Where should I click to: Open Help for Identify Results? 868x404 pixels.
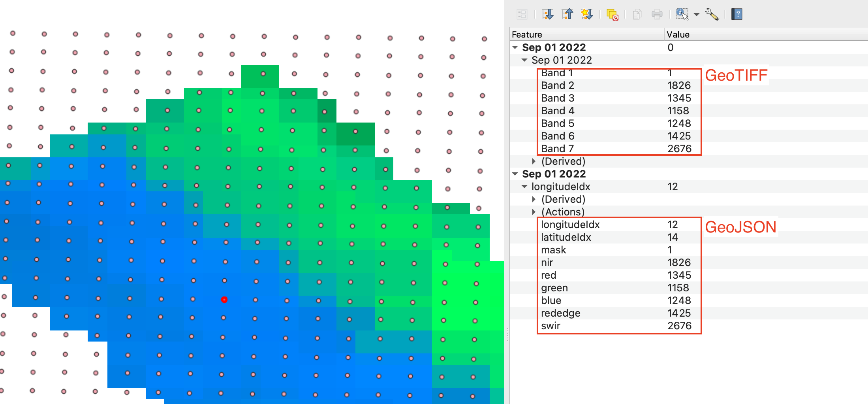pyautogui.click(x=736, y=15)
